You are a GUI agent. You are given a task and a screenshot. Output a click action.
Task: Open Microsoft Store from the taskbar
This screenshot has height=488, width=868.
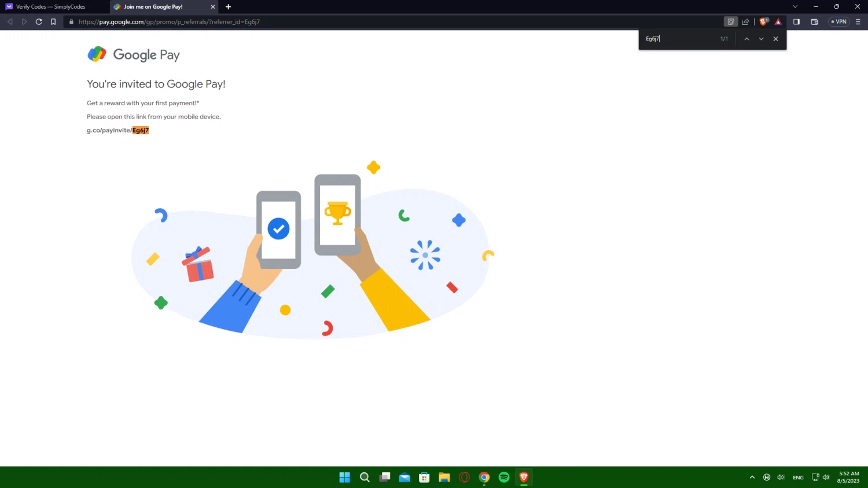pos(424,477)
